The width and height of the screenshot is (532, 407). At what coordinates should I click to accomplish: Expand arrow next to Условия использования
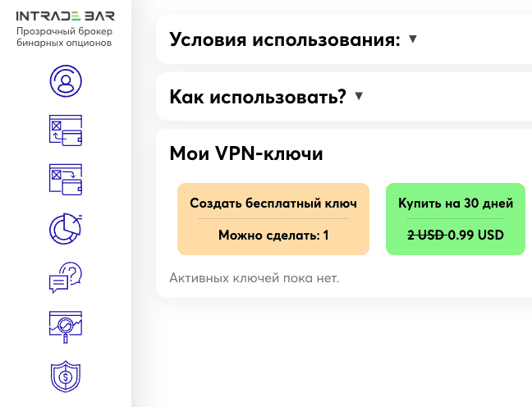click(412, 39)
